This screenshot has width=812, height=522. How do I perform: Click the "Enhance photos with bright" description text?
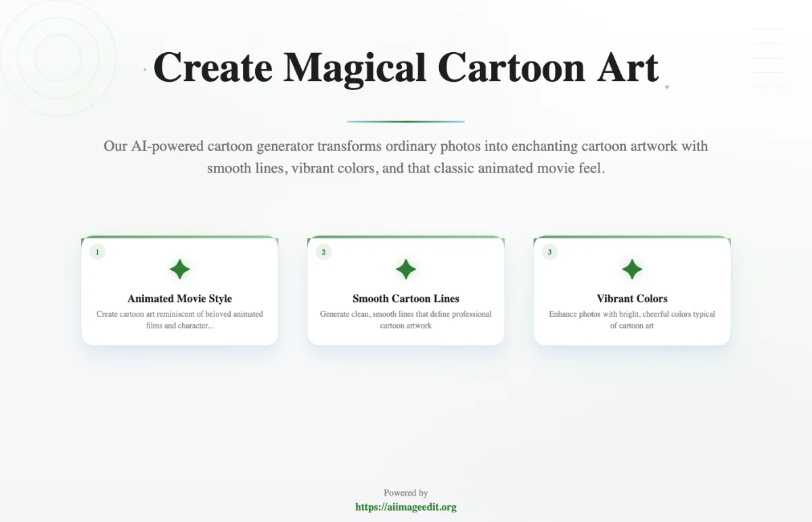point(632,320)
